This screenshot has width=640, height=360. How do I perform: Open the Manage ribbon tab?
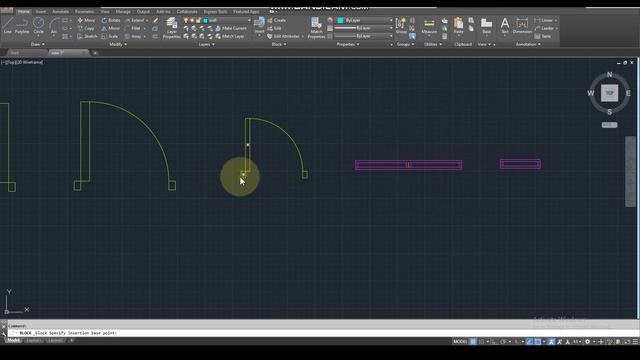123,11
